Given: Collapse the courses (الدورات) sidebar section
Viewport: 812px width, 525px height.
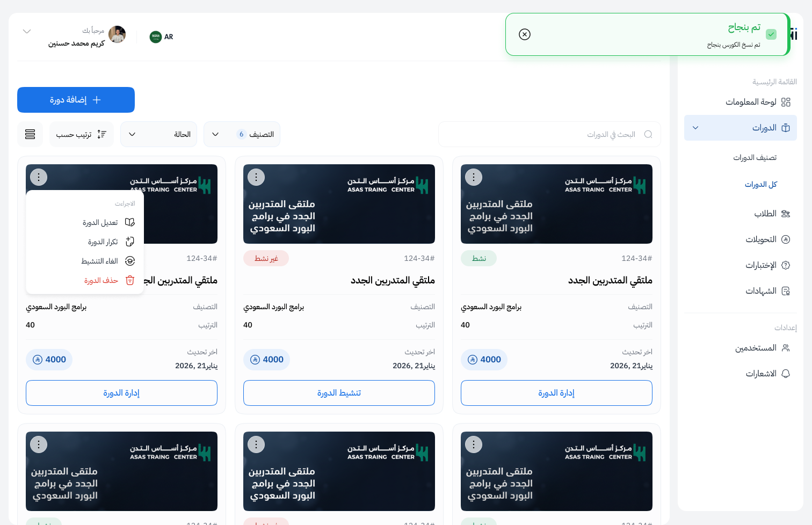Looking at the screenshot, I should point(695,128).
